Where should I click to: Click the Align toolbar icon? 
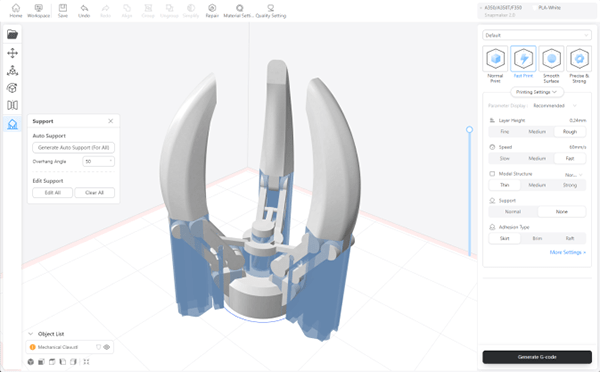pyautogui.click(x=127, y=11)
